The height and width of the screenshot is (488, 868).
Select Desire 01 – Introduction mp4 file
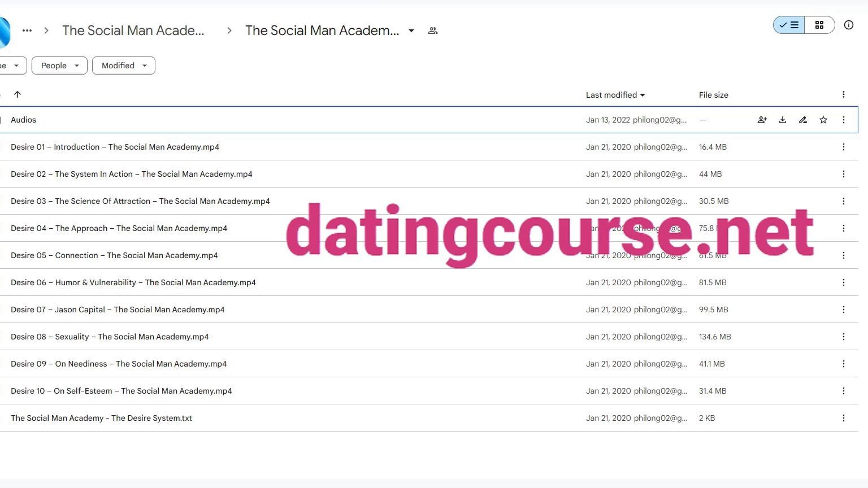[x=429, y=147]
